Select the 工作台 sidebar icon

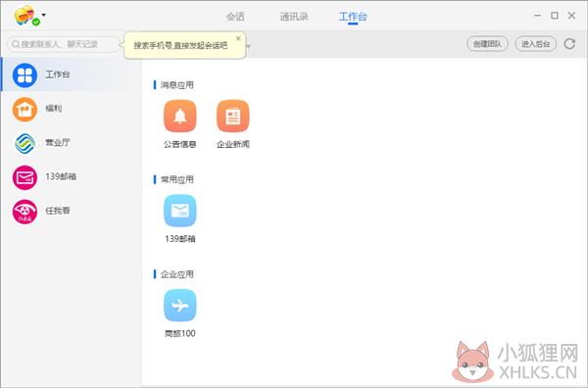24,75
